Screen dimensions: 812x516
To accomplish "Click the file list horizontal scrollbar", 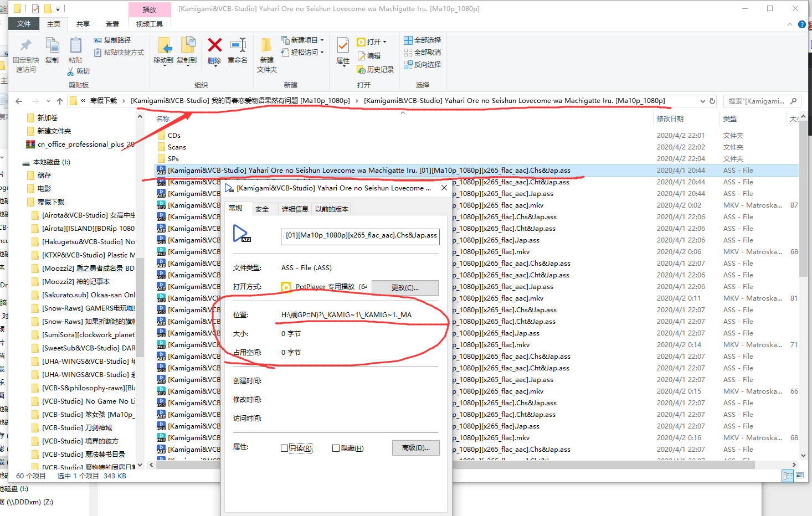I will pyautogui.click(x=455, y=465).
